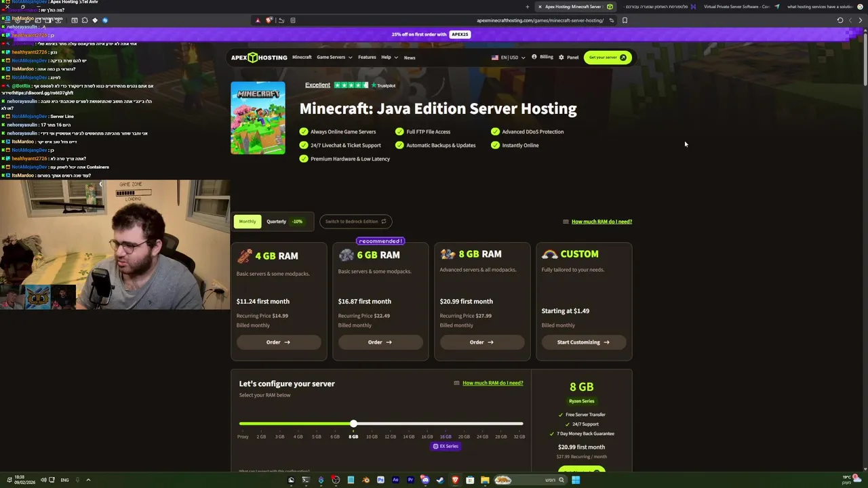Screen dimensions: 868x488
Task: Open Windows Start button
Action: (x=576, y=480)
